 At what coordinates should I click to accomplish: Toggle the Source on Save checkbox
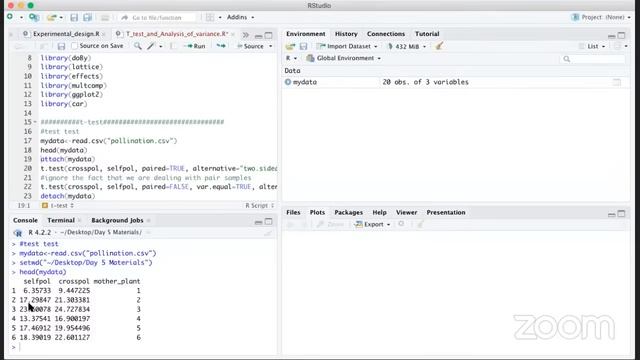[74, 46]
